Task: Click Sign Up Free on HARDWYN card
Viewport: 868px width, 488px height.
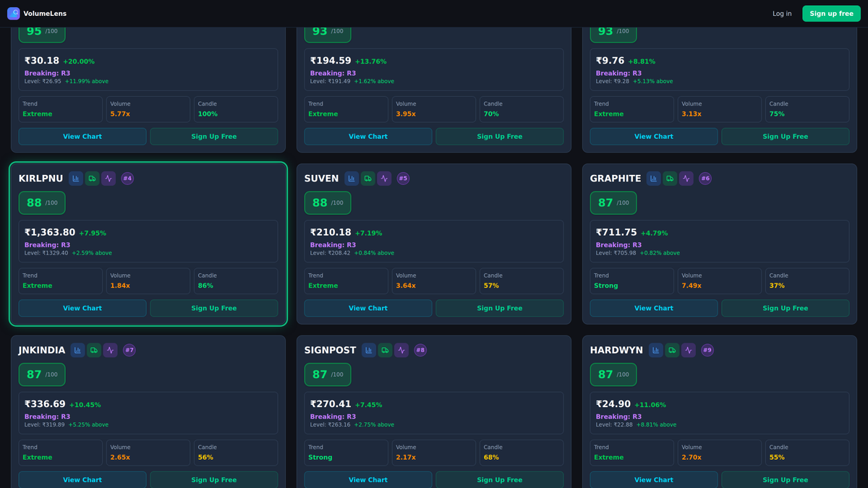Action: click(786, 480)
